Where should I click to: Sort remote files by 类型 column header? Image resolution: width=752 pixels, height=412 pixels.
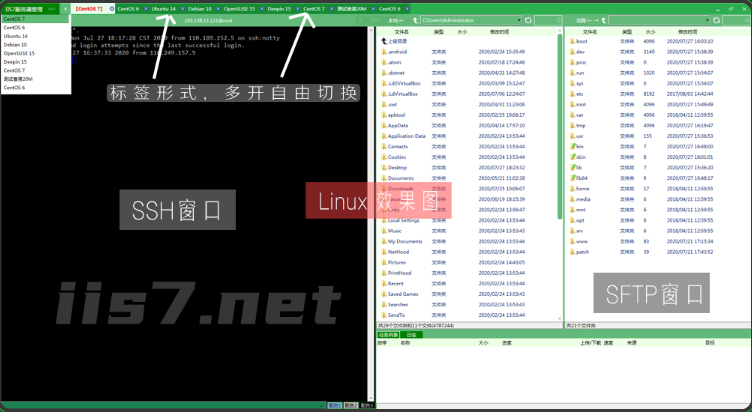627,32
